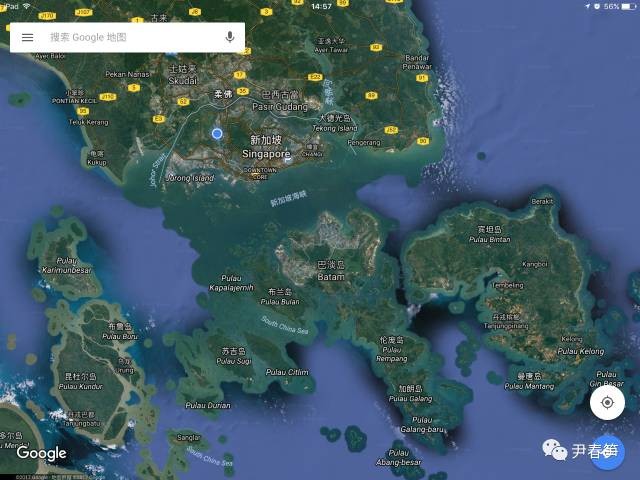Tap the Pasir Gudang place label
The width and height of the screenshot is (640, 480).
click(274, 105)
